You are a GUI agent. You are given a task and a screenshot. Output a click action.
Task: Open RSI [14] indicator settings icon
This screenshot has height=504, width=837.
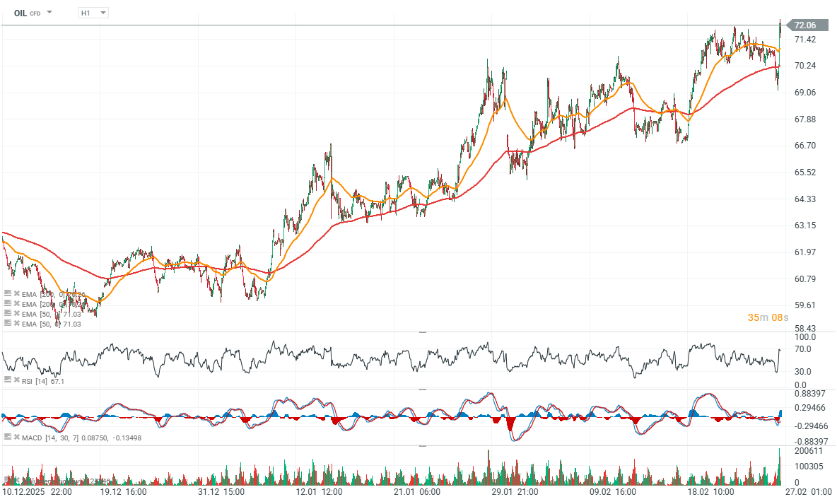(x=8, y=380)
